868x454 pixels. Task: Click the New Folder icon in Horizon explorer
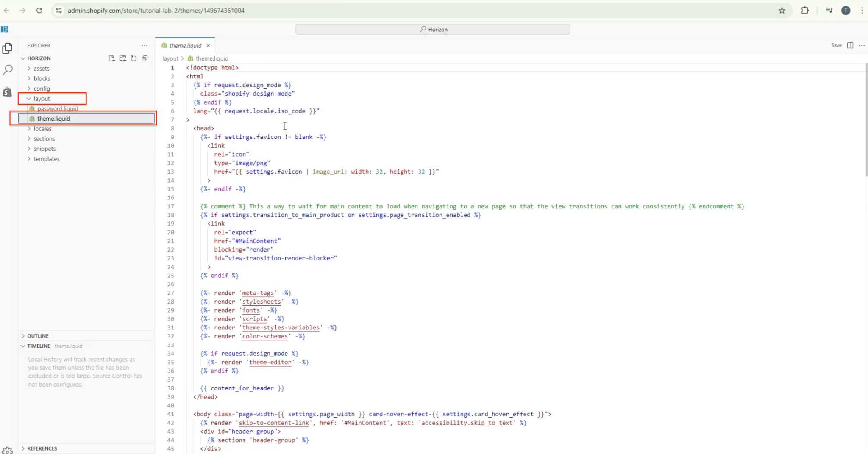click(122, 58)
